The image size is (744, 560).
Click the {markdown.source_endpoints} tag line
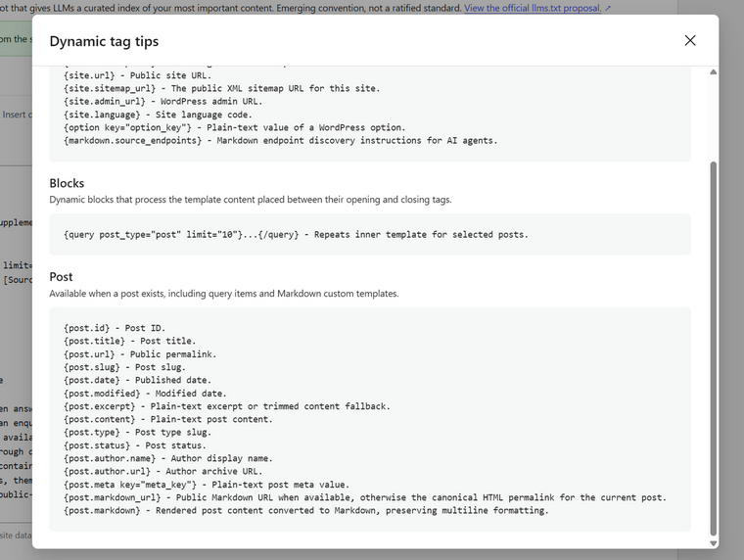280,140
